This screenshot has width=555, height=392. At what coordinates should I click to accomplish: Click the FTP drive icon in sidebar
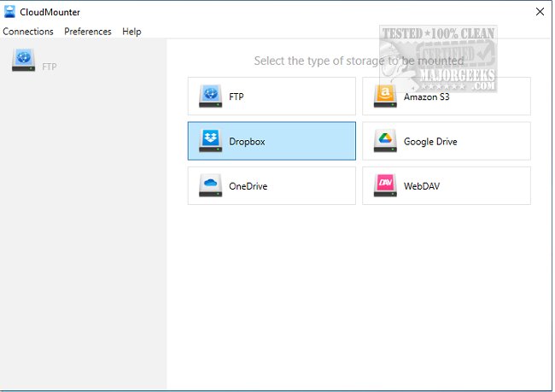click(x=23, y=60)
